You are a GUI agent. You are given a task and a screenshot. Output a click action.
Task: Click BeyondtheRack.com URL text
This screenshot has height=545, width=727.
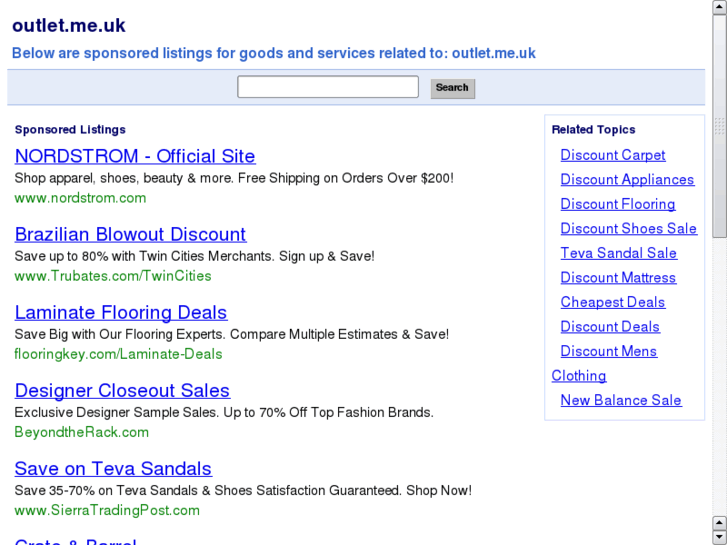click(x=82, y=432)
